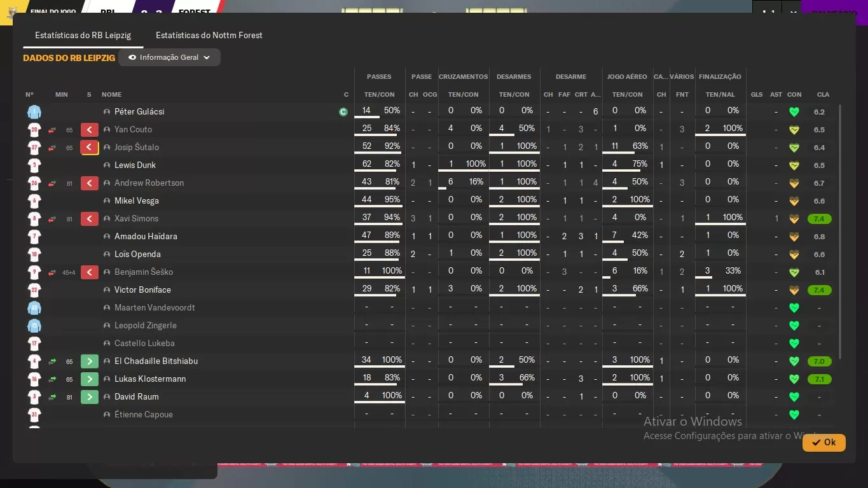Sort by the AST column header
The height and width of the screenshot is (488, 868).
tap(776, 95)
